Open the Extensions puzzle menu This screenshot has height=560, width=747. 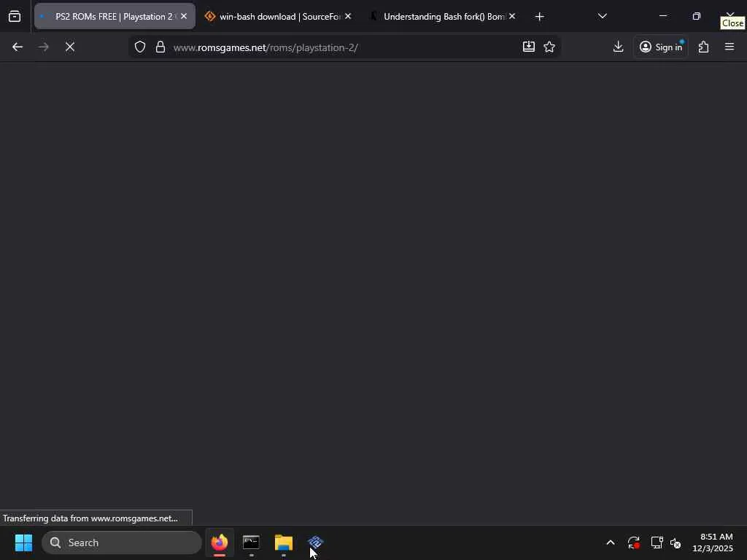coord(704,47)
